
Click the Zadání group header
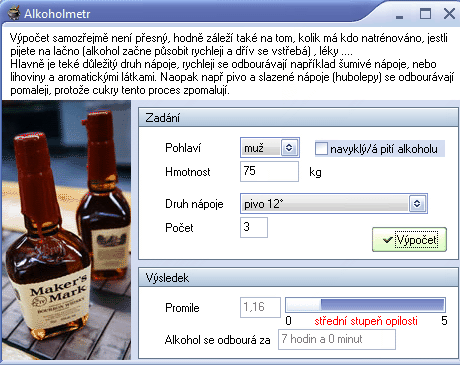(x=298, y=117)
